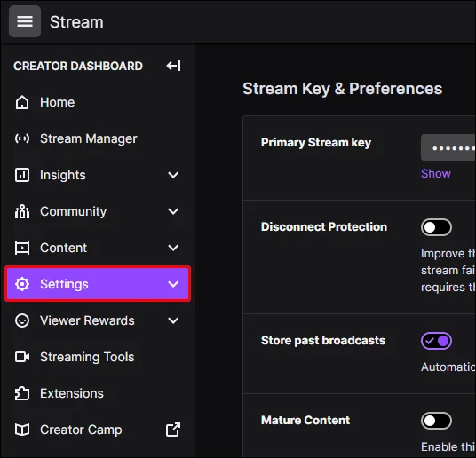Click the Disconnect Protection label
The width and height of the screenshot is (476, 458).
coord(324,226)
